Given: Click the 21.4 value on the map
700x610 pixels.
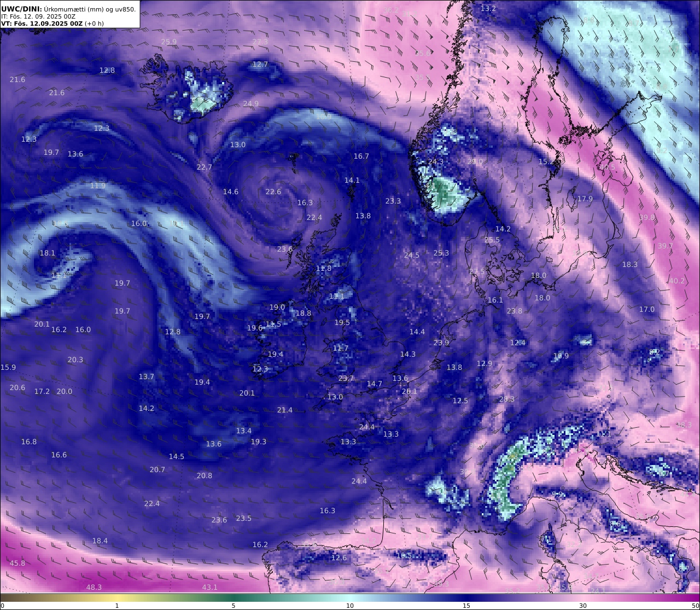Looking at the screenshot, I should tap(285, 410).
